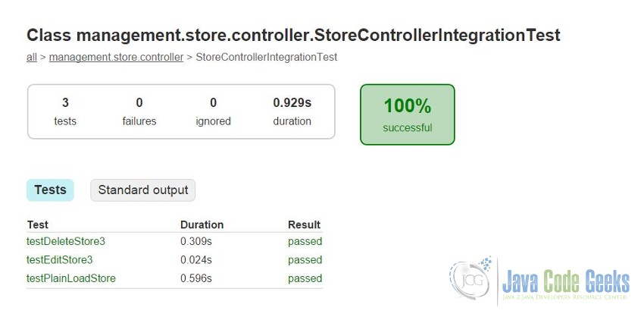The width and height of the screenshot is (644, 317).
Task: Click passed result for testDeleteStore3
Action: 305,241
